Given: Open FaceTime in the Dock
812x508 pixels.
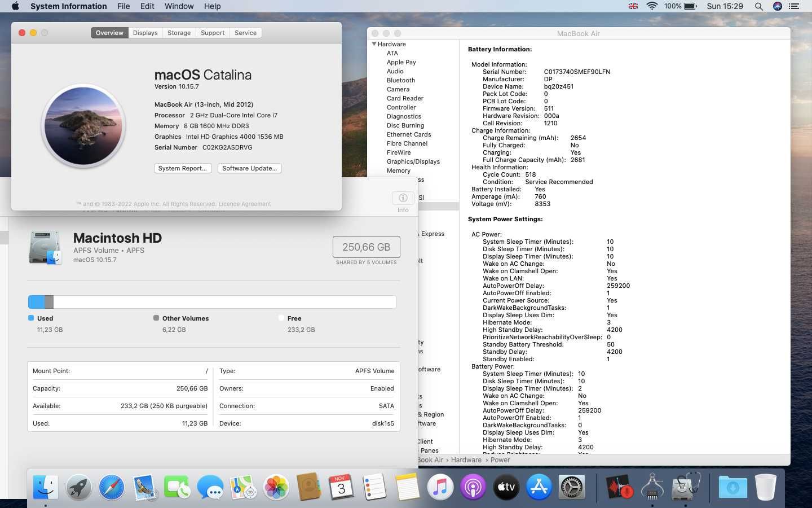Looking at the screenshot, I should coord(178,487).
